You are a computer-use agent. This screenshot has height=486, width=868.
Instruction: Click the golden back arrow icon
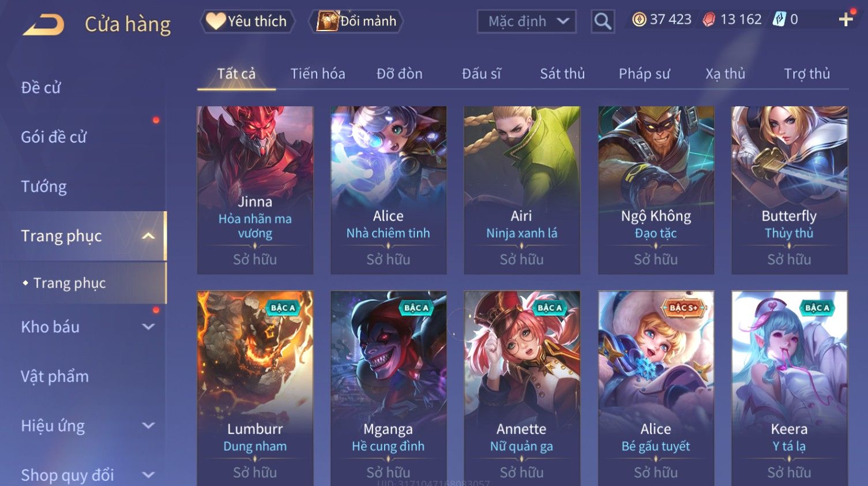[x=43, y=24]
